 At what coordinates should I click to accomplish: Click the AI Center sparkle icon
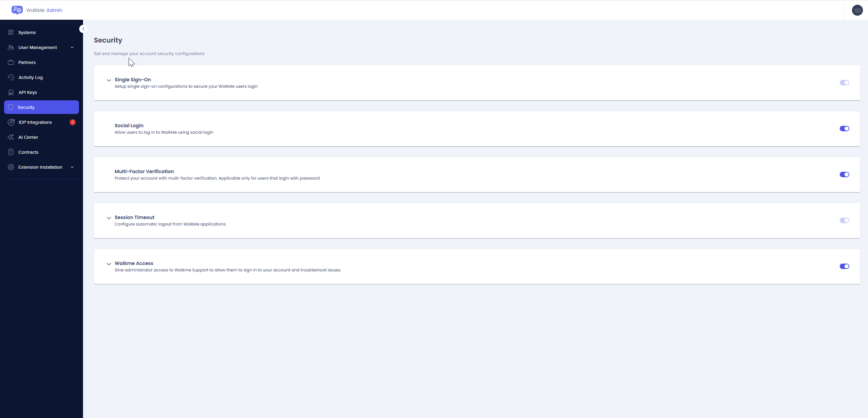pos(11,137)
